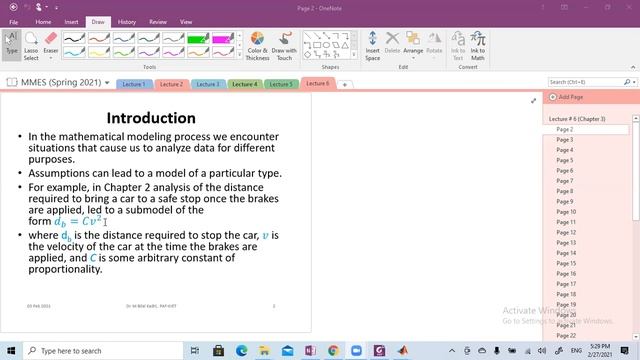
Task: Select the oval shape
Action: (326, 45)
